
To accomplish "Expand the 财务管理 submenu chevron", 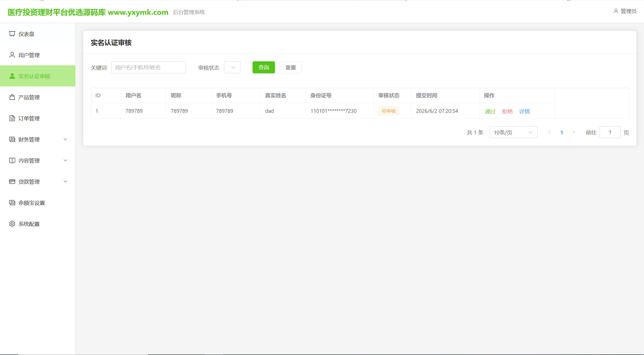I will click(x=65, y=139).
